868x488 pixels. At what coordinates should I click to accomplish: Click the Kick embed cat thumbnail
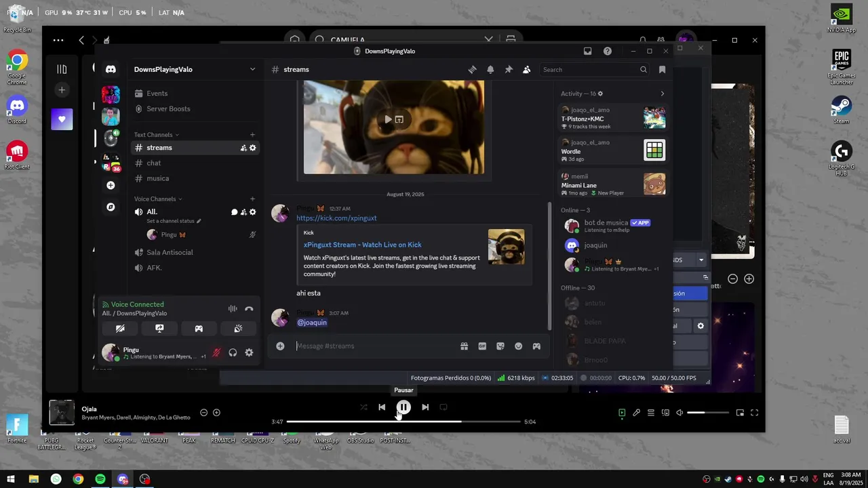click(506, 247)
